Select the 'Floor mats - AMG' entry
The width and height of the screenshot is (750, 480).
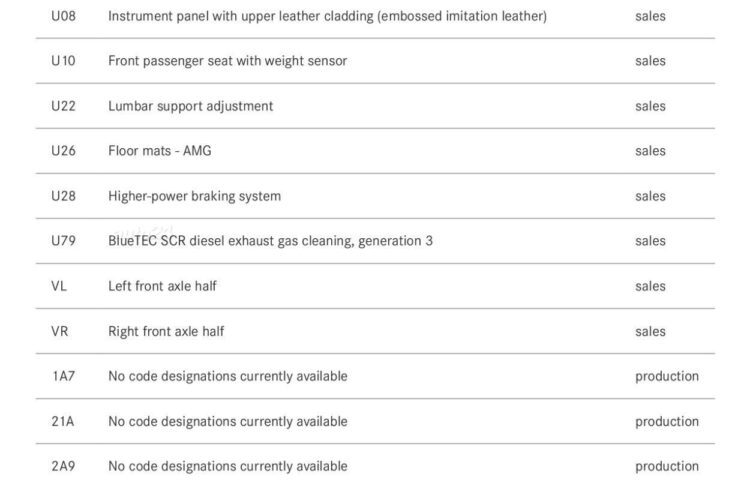pyautogui.click(x=160, y=151)
